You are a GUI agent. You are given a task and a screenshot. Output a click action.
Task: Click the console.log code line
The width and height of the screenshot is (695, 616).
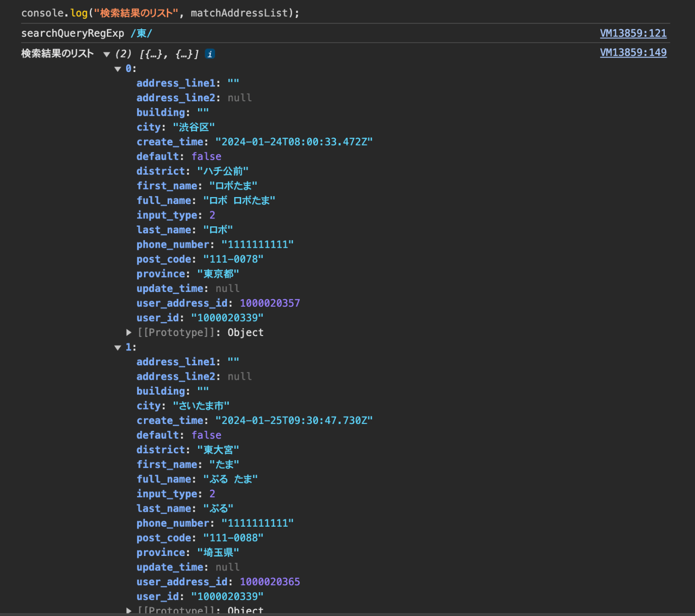[160, 13]
